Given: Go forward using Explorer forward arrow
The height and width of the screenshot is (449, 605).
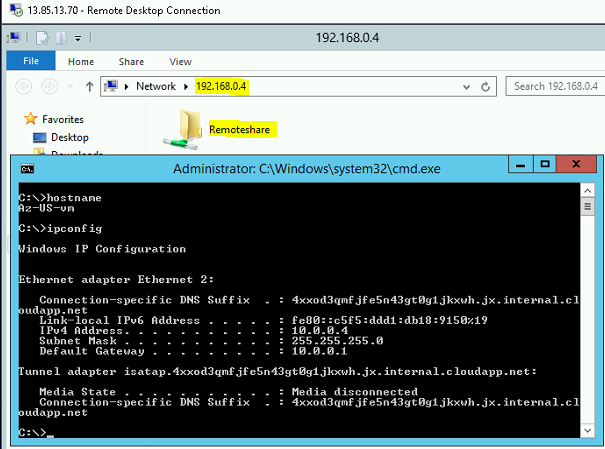Looking at the screenshot, I should tap(49, 86).
